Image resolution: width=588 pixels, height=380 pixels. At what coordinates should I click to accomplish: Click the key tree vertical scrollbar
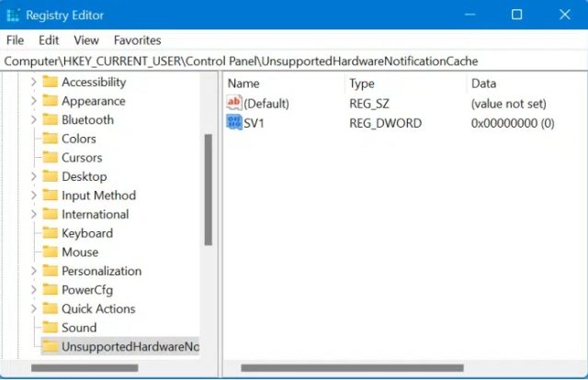209,190
